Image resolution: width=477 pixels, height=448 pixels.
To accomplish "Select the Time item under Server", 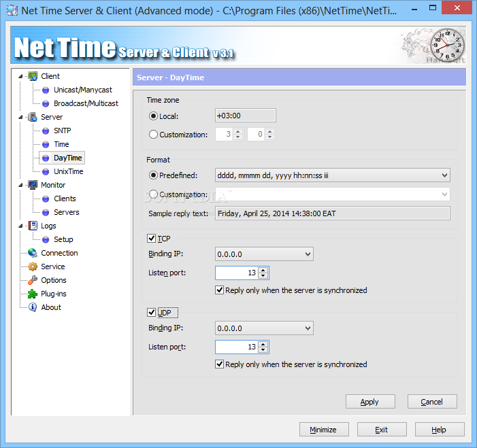I will click(61, 144).
